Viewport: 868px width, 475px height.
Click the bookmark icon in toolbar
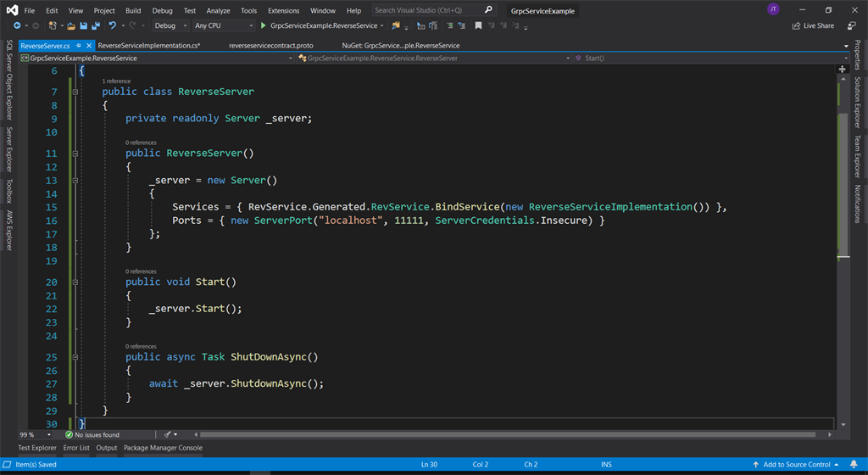(x=478, y=26)
